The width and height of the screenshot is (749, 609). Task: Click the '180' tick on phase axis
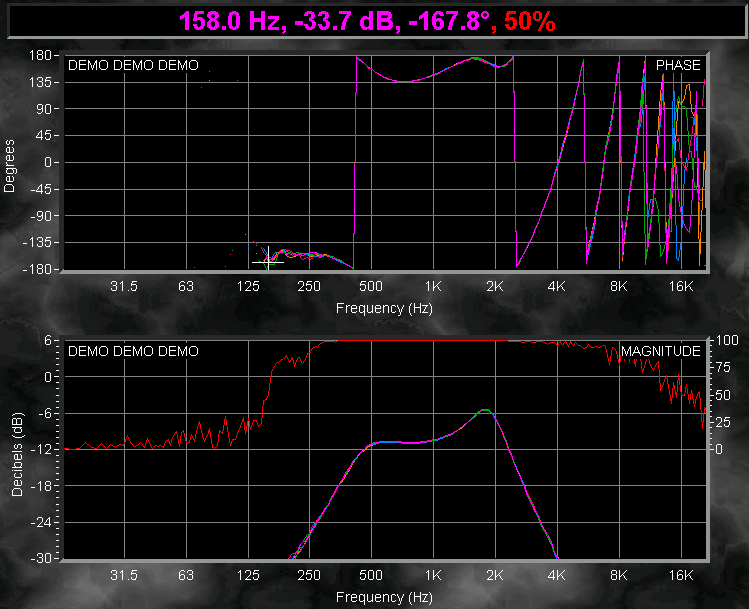click(x=40, y=55)
